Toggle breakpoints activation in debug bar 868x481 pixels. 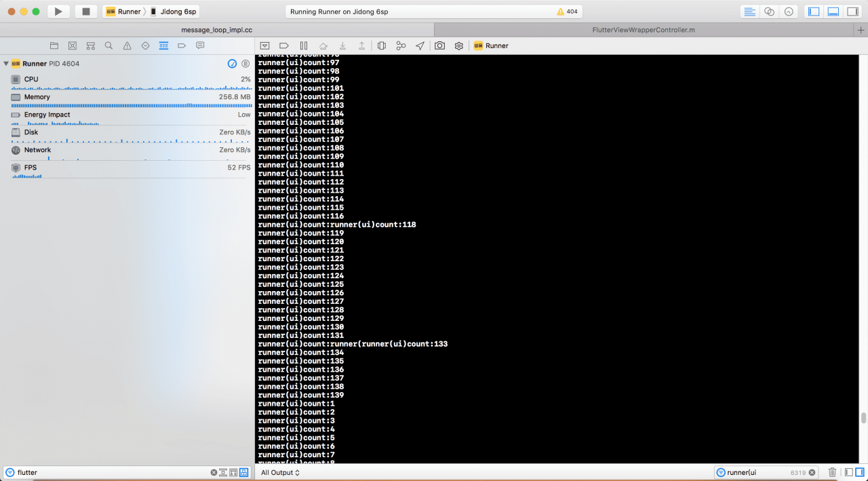(284, 45)
